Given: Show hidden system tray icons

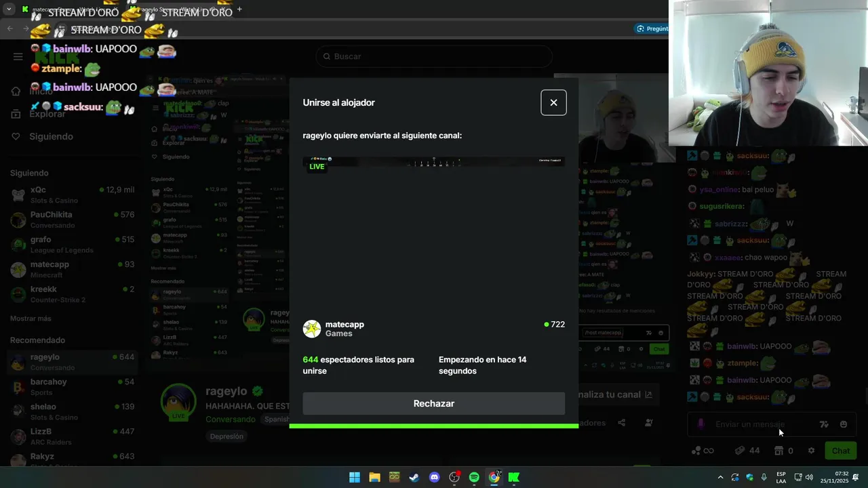Looking at the screenshot, I should [720, 477].
